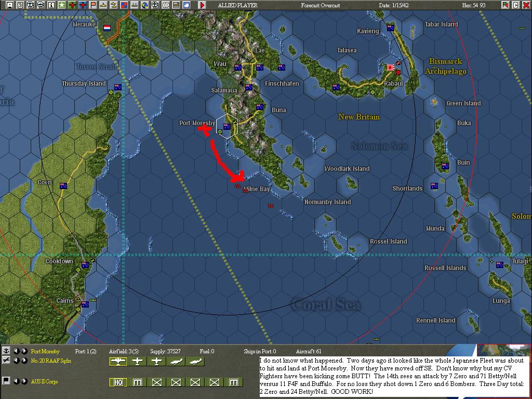Click the green and red flag icon
The height and width of the screenshot is (399, 532).
click(x=506, y=5)
